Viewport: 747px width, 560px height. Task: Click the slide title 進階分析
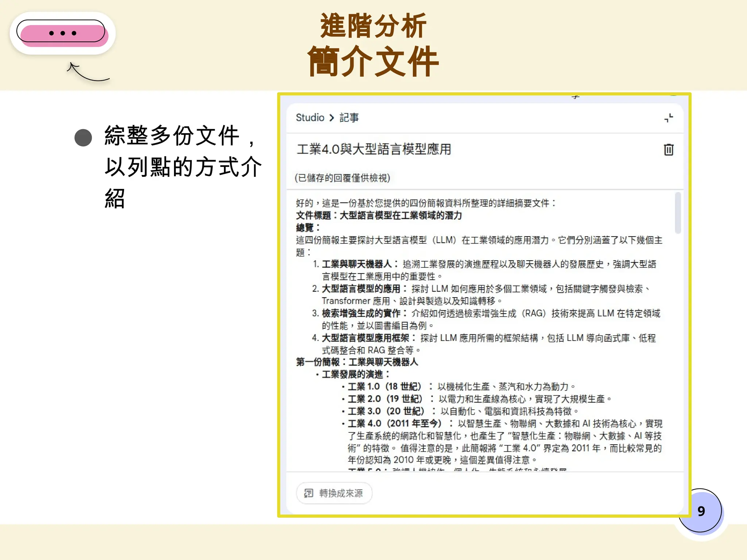point(373,26)
